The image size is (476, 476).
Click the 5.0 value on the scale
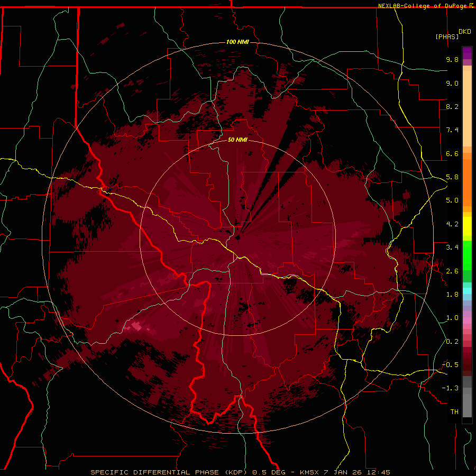[452, 200]
